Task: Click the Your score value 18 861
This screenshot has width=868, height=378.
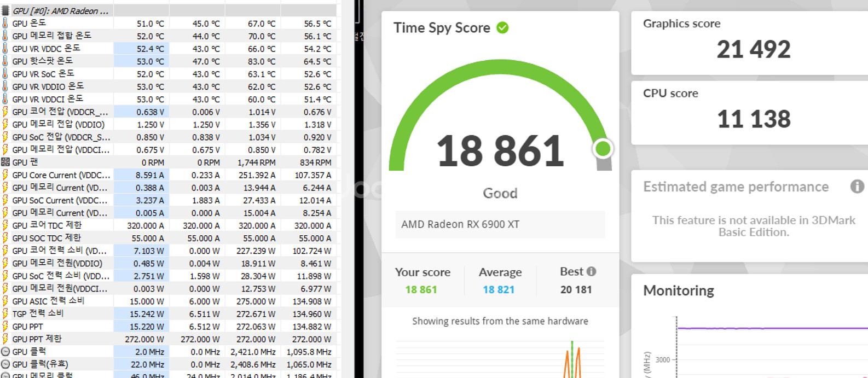Action: [421, 289]
